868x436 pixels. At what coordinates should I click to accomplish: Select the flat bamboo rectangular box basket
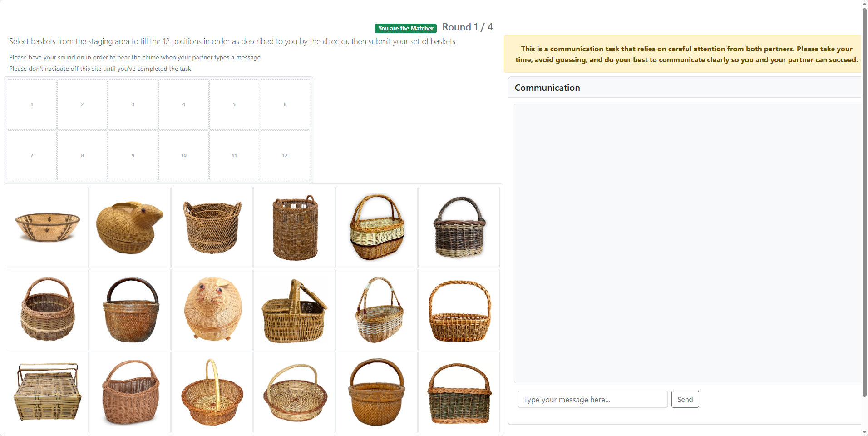[48, 392]
